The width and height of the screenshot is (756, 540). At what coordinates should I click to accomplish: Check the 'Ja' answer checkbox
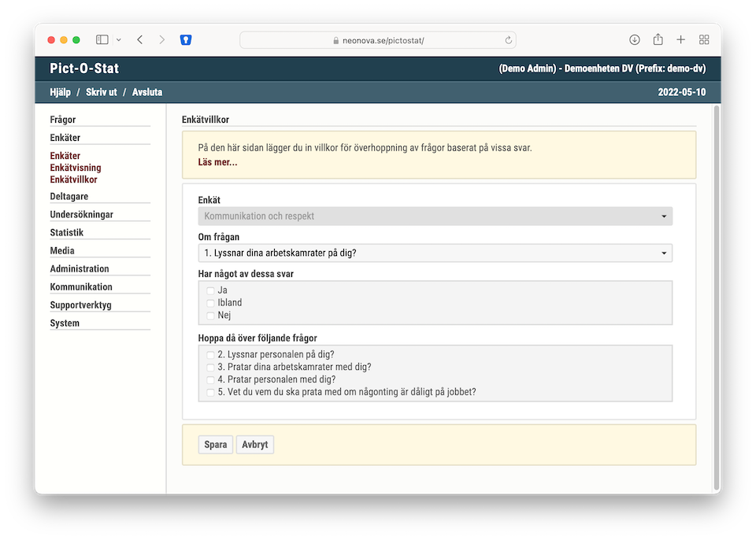[210, 290]
